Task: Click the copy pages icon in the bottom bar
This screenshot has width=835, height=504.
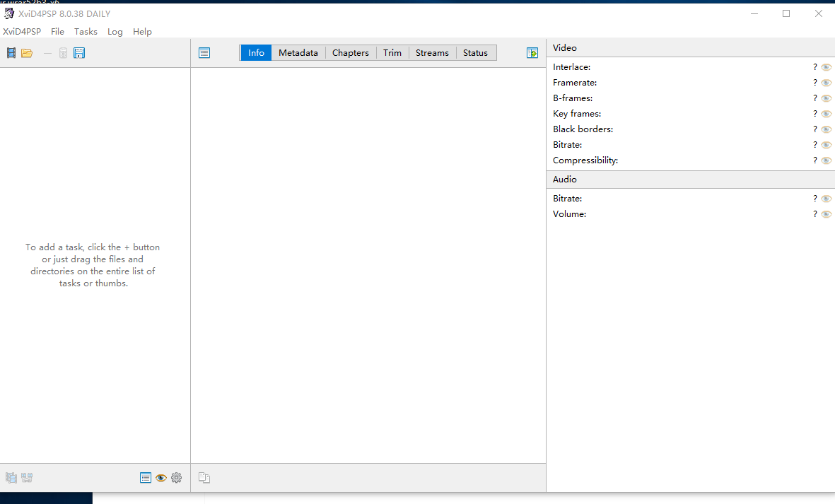Action: 204,477
